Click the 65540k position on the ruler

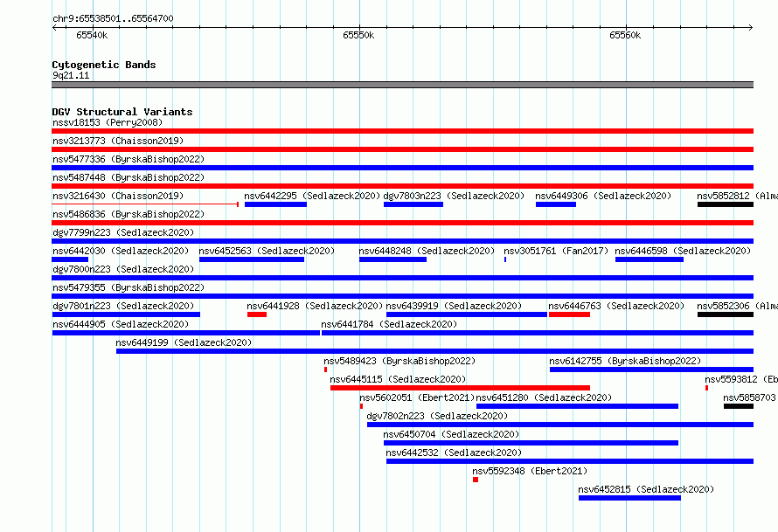pyautogui.click(x=92, y=35)
